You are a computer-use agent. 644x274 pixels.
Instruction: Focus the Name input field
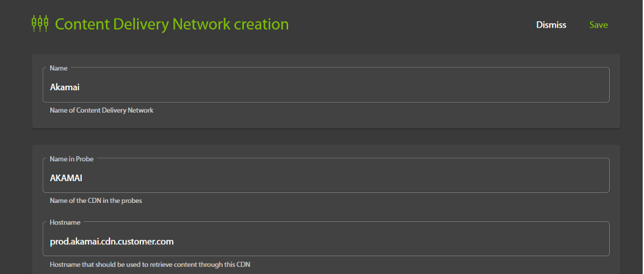[326, 86]
